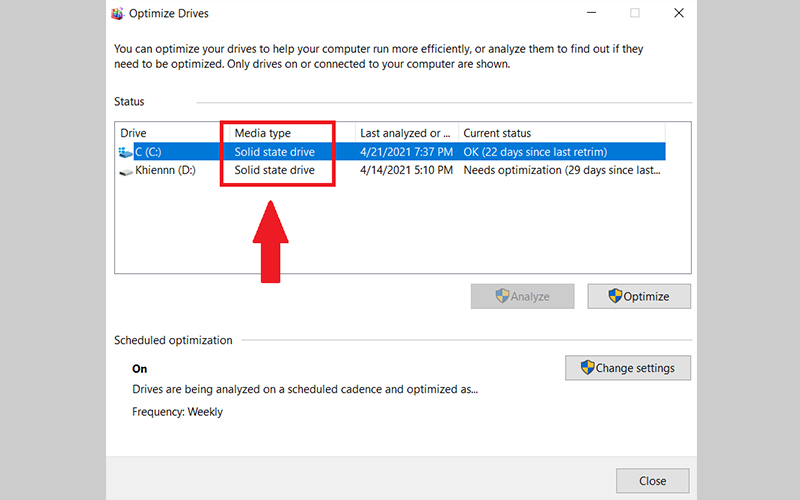Click Solid state drive cell in Khiennn row
Viewport: 800px width, 500px height.
click(x=274, y=170)
